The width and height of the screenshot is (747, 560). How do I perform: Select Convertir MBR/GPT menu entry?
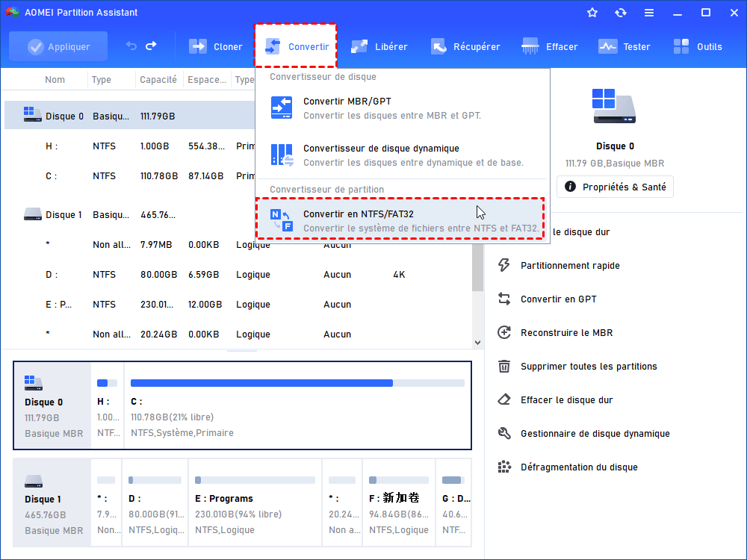[403, 108]
